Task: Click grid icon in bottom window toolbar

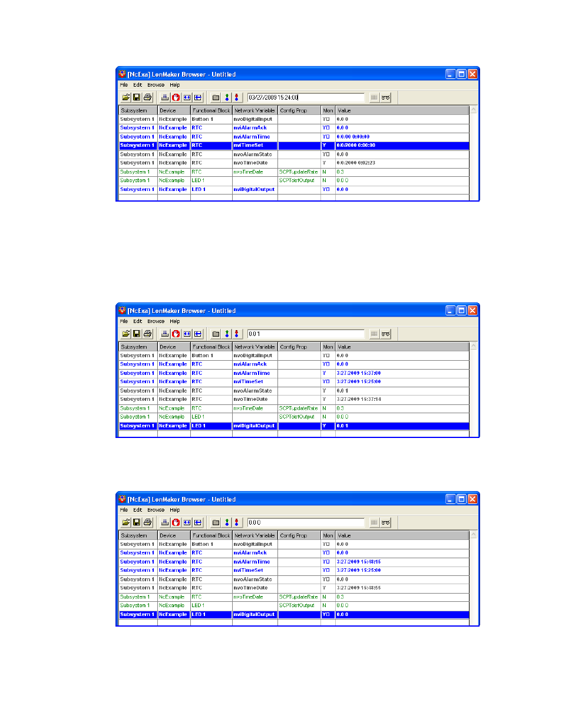Action: coord(374,522)
